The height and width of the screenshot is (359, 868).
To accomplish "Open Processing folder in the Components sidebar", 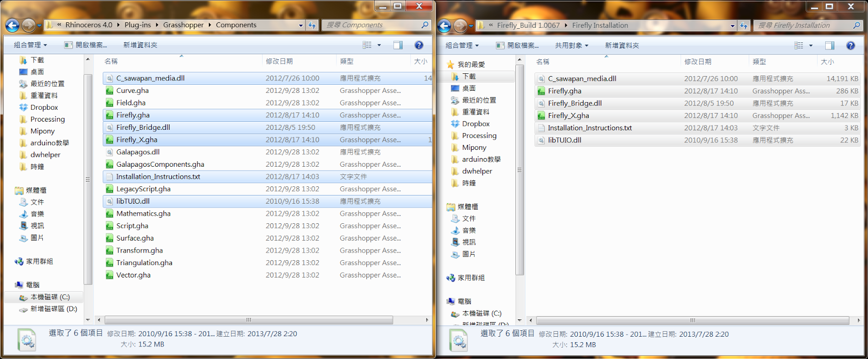I will tap(47, 119).
